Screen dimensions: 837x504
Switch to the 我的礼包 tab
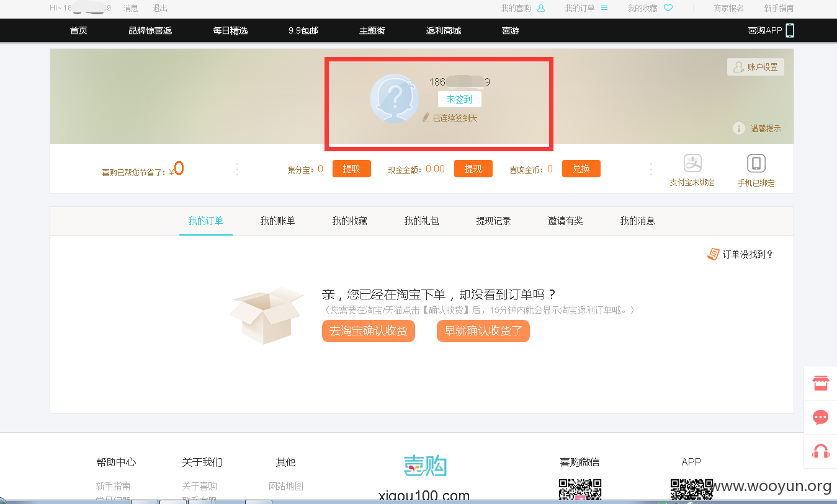pyautogui.click(x=421, y=221)
